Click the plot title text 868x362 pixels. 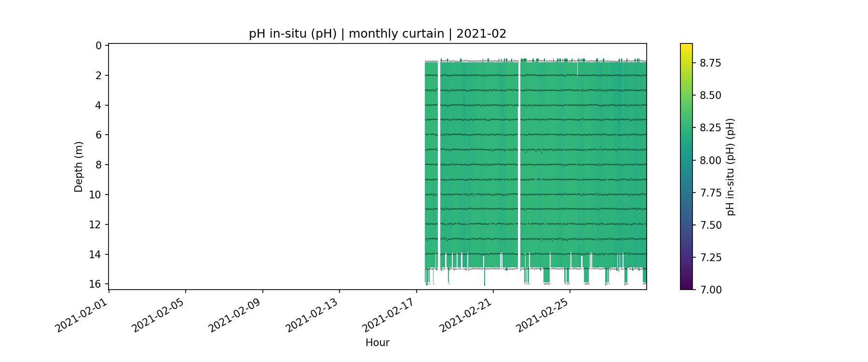377,34
